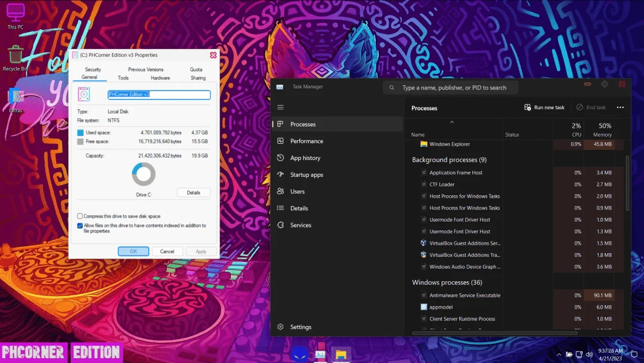Viewport: 644px width, 363px height.
Task: Open more options ellipsis in Task Manager
Action: point(620,107)
